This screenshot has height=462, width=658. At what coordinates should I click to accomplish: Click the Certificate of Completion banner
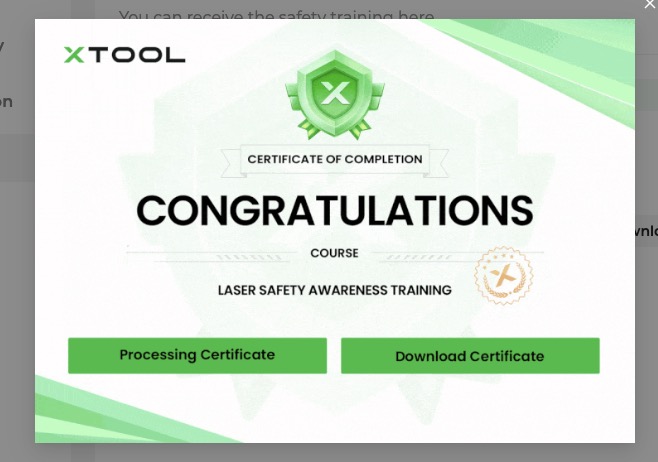click(334, 160)
